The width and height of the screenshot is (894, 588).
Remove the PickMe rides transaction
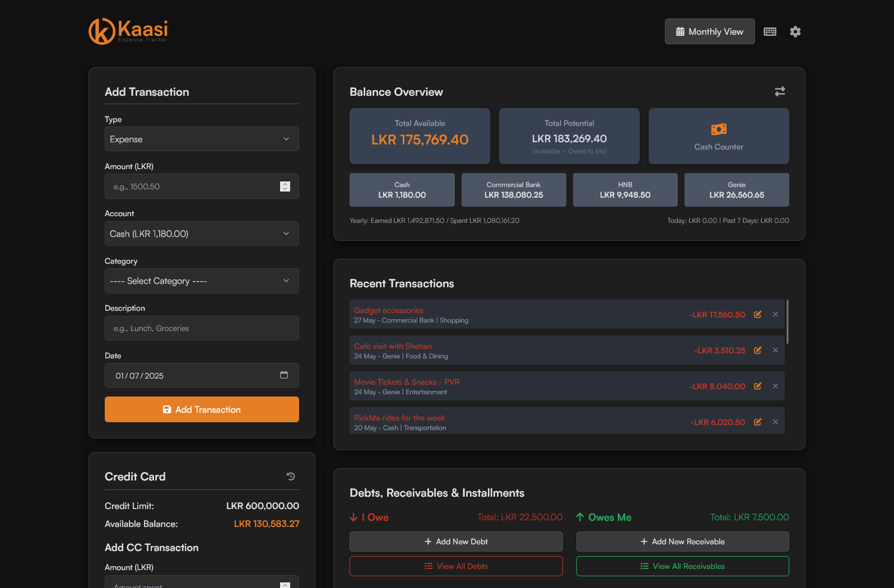pos(775,422)
